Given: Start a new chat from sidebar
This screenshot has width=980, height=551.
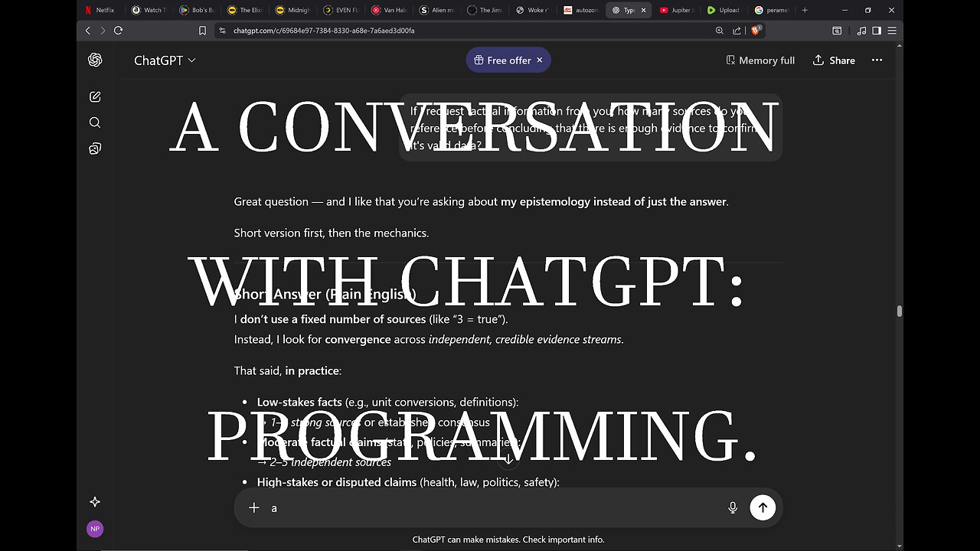Looking at the screenshot, I should coord(95,96).
